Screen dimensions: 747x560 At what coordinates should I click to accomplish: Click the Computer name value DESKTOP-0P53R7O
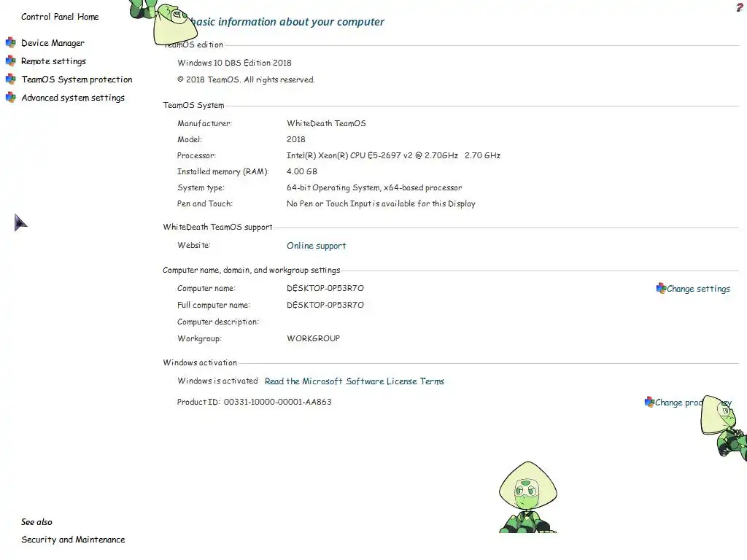[x=325, y=288]
